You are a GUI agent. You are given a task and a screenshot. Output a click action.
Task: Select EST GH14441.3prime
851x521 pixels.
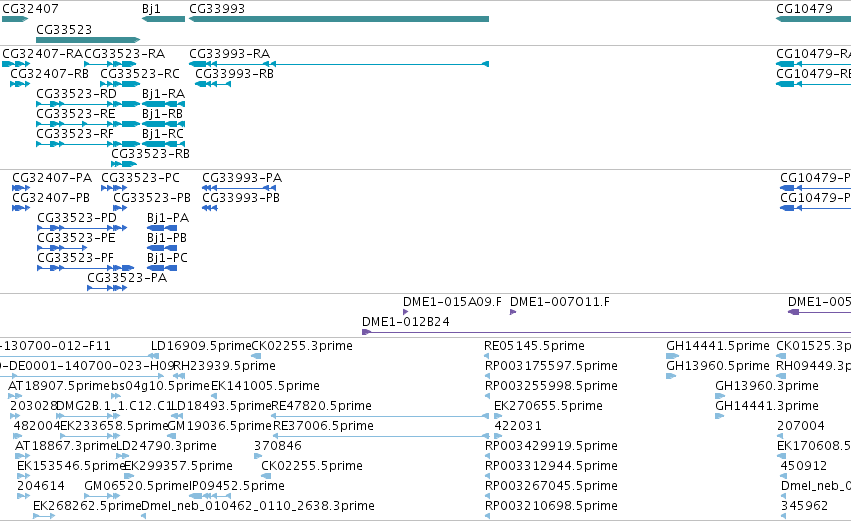766,406
